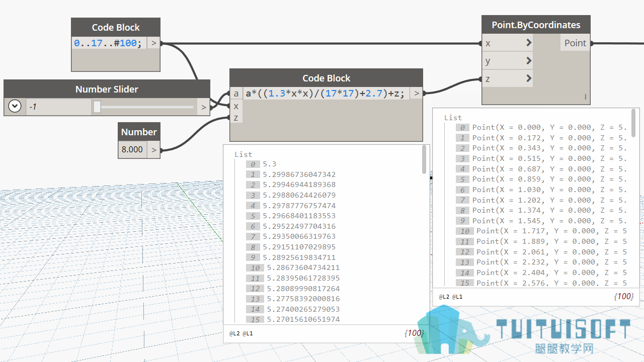Click input port z on formula Code Block

click(236, 118)
